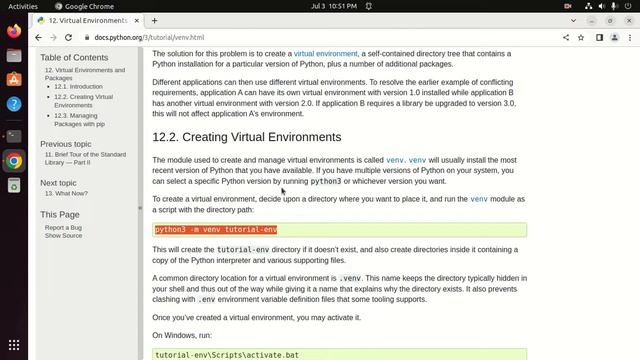
Task: Open the Chrome profile avatar
Action: coord(614,38)
